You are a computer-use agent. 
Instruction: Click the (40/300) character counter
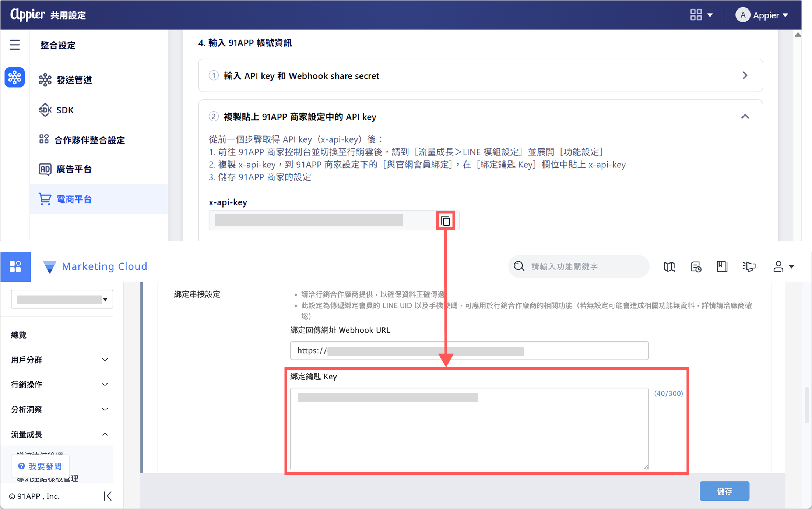[x=668, y=393]
